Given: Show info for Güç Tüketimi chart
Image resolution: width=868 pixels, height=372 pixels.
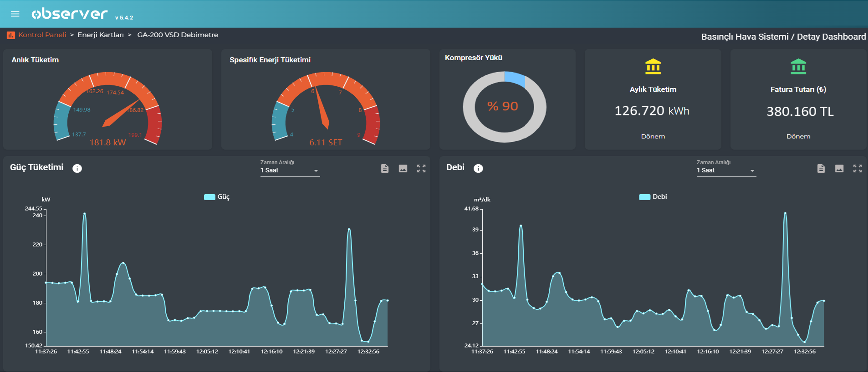Looking at the screenshot, I should tap(77, 168).
